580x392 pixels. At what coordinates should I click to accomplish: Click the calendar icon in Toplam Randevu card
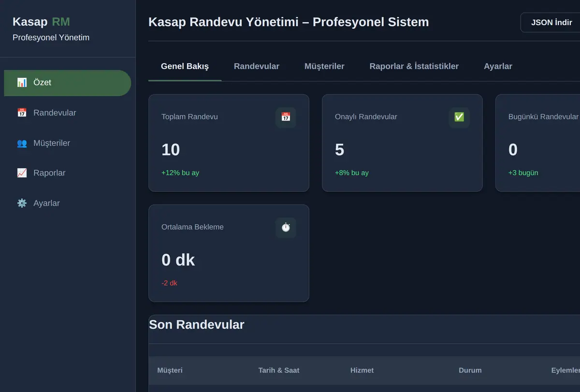[x=286, y=117]
